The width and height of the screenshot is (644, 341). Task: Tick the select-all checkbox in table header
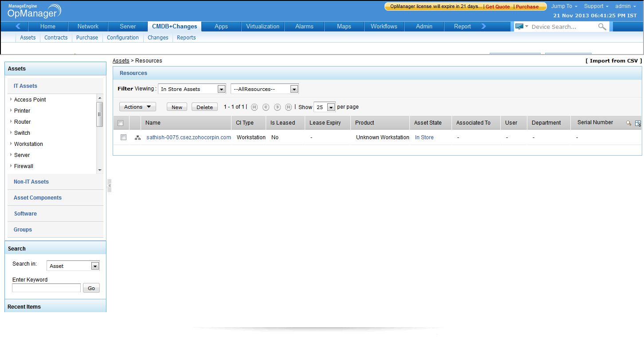pyautogui.click(x=120, y=123)
